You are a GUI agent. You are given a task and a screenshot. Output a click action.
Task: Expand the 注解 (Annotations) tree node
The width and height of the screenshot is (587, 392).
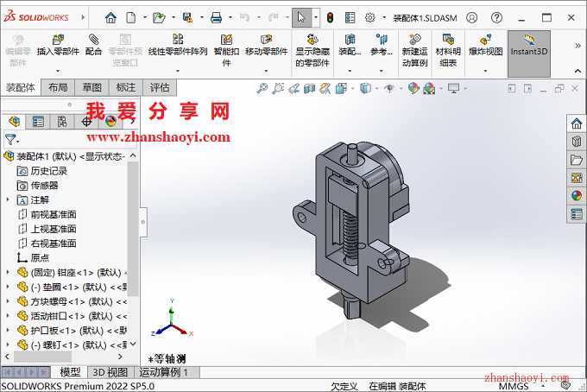[x=9, y=199]
